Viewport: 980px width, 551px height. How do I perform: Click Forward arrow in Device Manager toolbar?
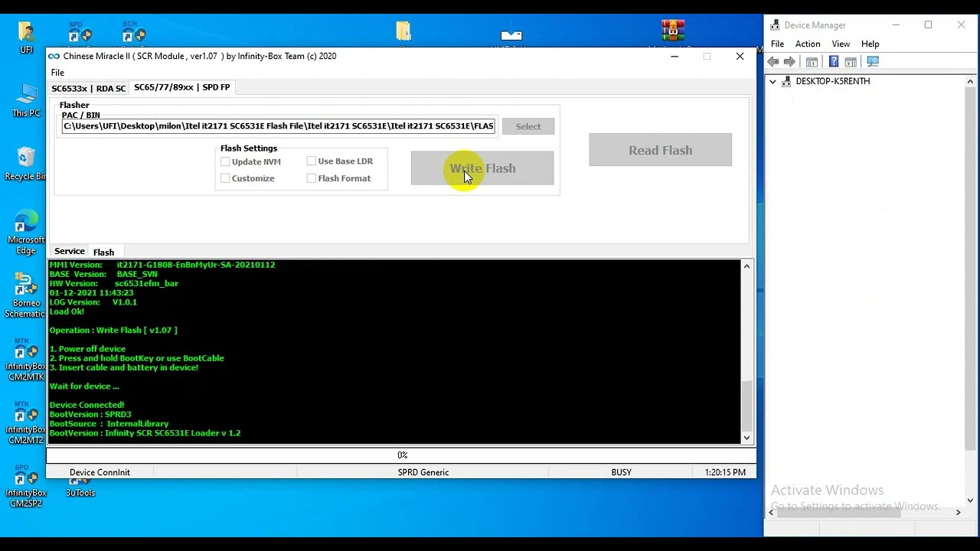pos(790,62)
